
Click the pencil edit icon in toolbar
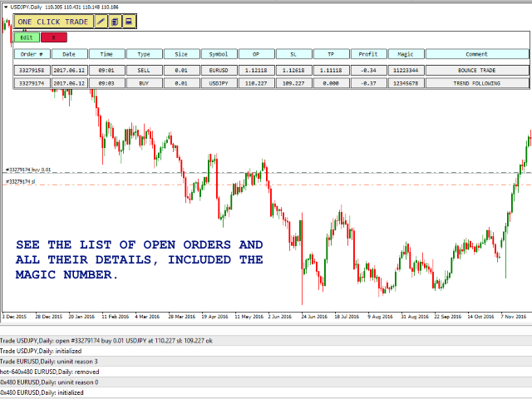(101, 21)
